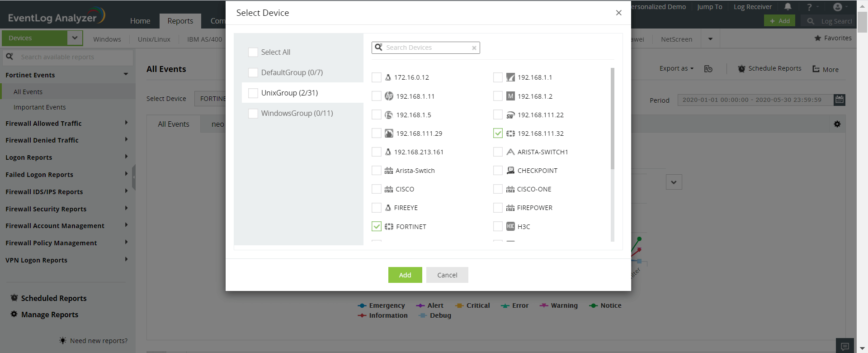Click the Add button in dialog
The width and height of the screenshot is (868, 353).
(x=405, y=275)
